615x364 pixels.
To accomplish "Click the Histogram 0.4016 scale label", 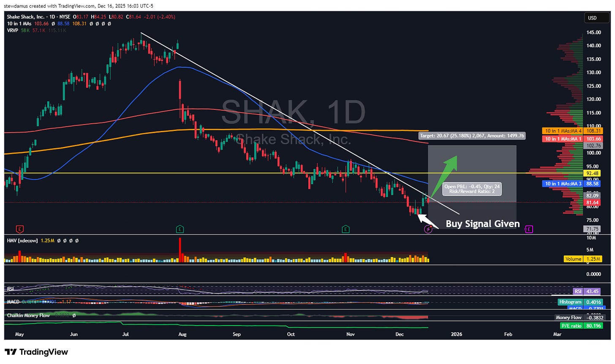I will click(x=580, y=302).
